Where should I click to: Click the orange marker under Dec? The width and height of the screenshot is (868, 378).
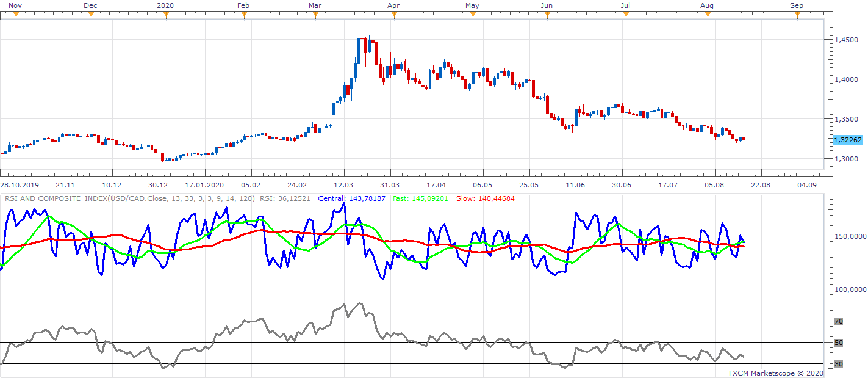[90, 14]
